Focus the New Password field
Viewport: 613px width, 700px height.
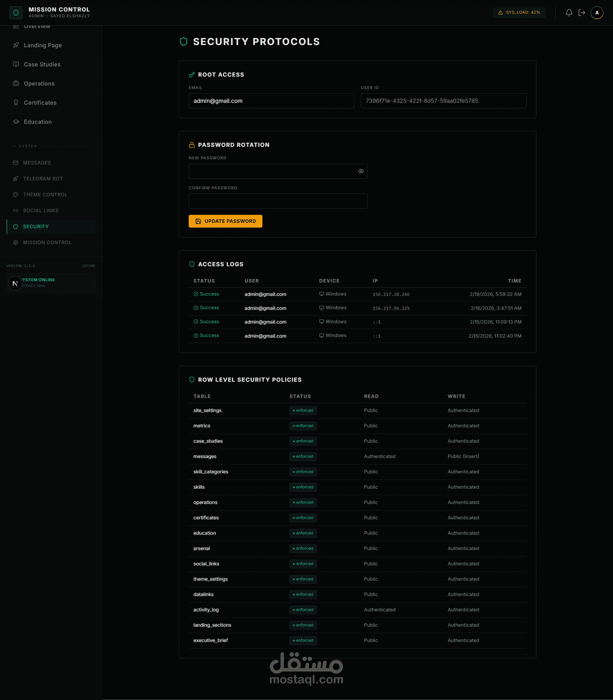pyautogui.click(x=272, y=171)
